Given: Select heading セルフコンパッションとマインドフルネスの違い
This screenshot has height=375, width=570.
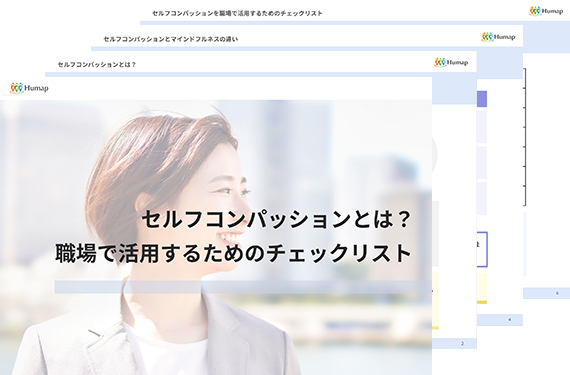Looking at the screenshot, I should pyautogui.click(x=171, y=39).
